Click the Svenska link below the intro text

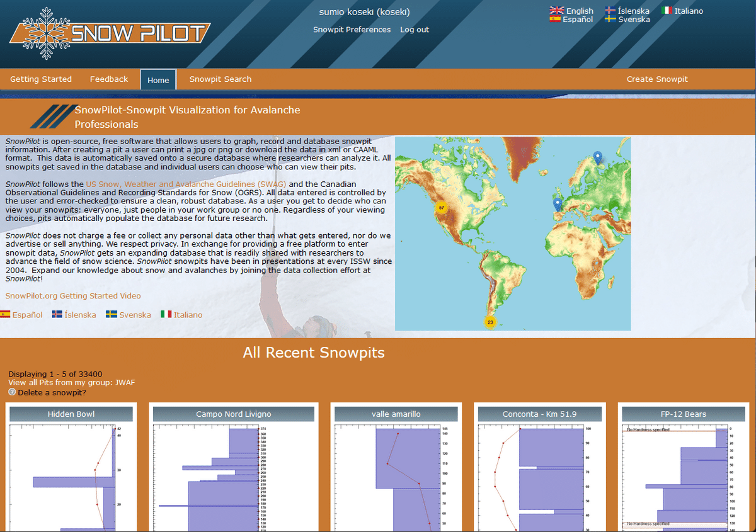point(135,315)
